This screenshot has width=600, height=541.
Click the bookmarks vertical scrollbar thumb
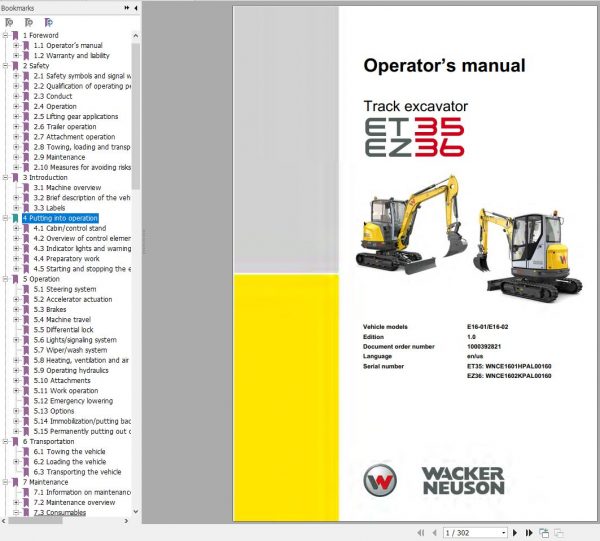pos(135,116)
